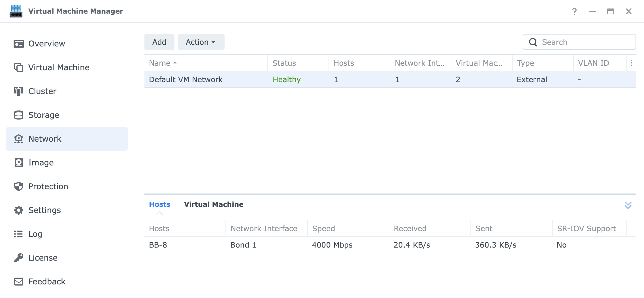Click the Virtual Mac... column header

point(482,63)
